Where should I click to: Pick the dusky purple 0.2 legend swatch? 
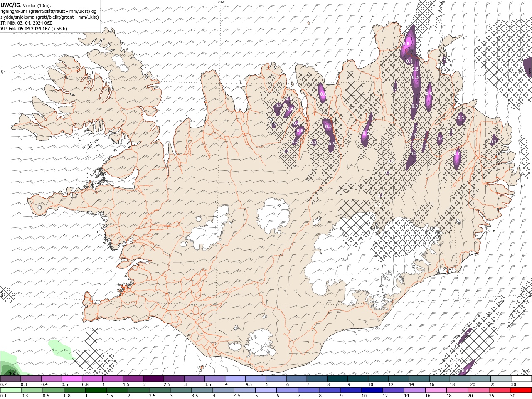[10, 379]
